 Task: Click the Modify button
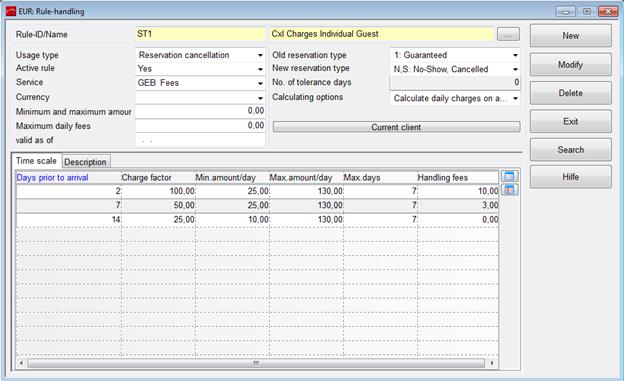pyautogui.click(x=570, y=64)
